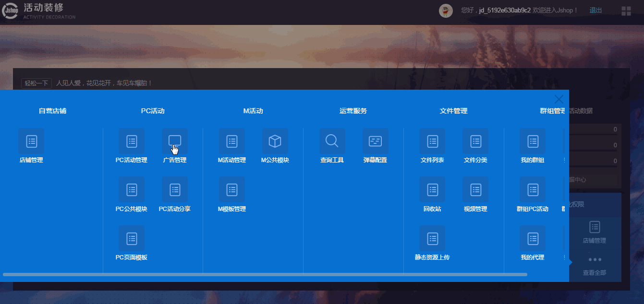Open PC公共模块 icon
644x304 pixels.
point(132,189)
